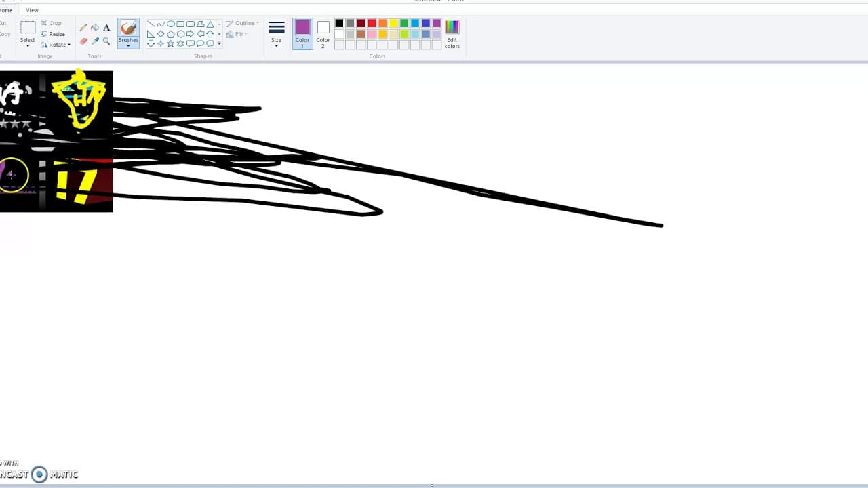This screenshot has height=488, width=868.
Task: Choose the Up arrow shape
Action: point(210,34)
